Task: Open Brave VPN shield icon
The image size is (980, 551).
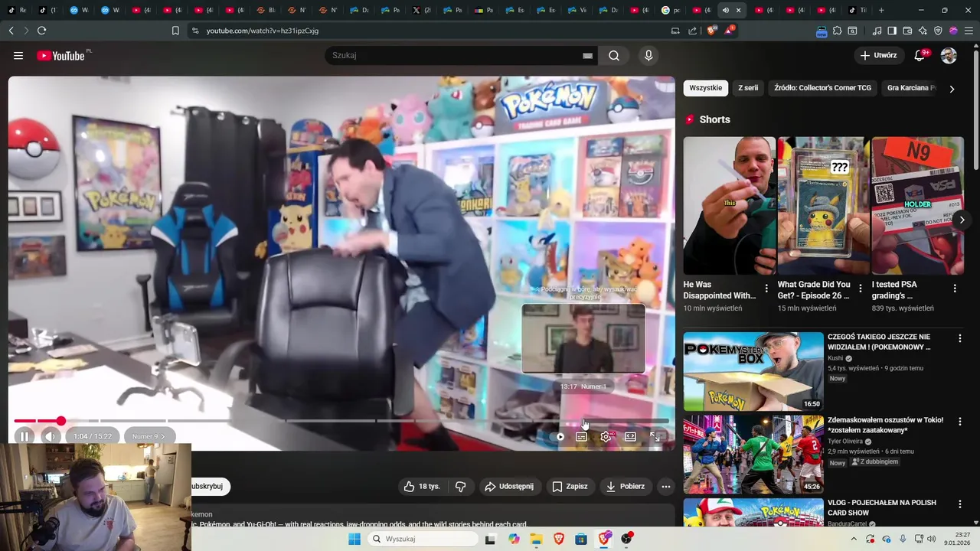Action: coord(938,31)
